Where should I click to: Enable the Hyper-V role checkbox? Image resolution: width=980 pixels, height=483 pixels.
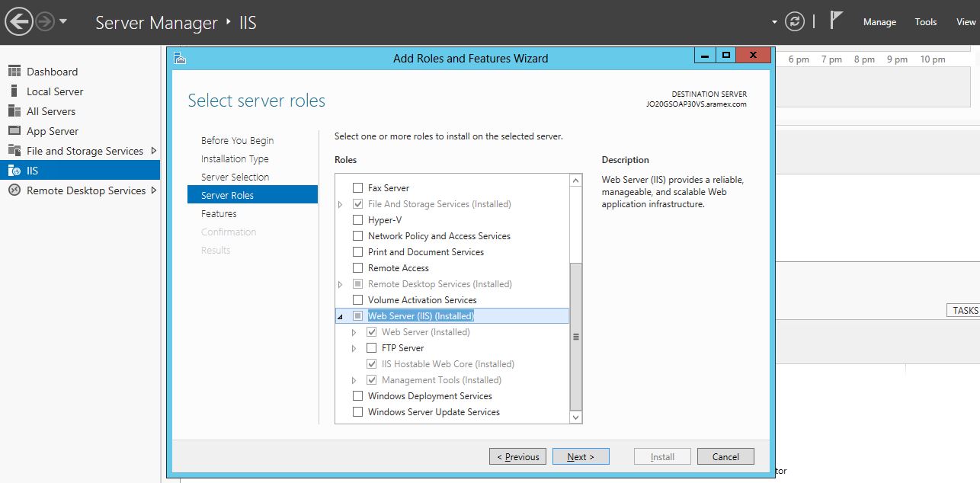[357, 220]
